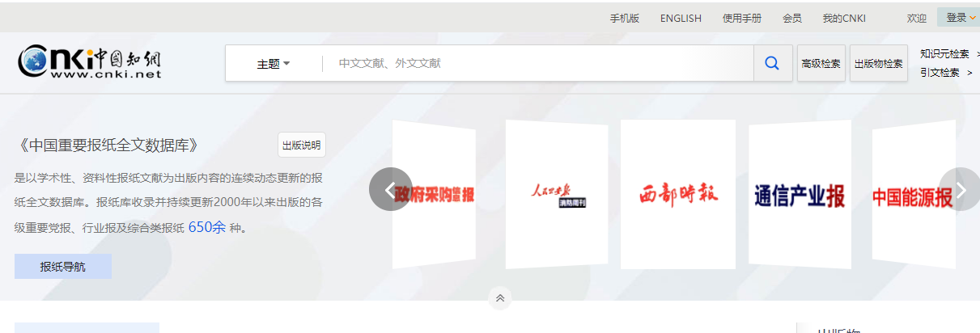The height and width of the screenshot is (333, 980).
Task: Open the 政府采购信息报 newspaper thumbnail
Action: click(x=434, y=194)
